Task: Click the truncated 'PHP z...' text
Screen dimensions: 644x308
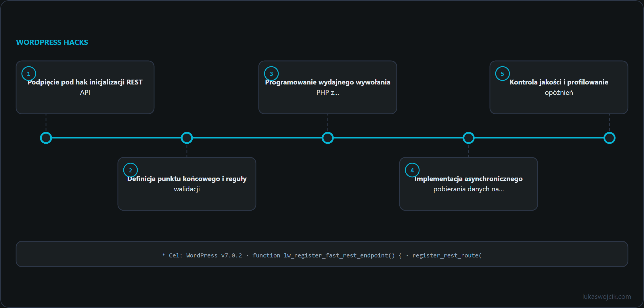Action: point(328,93)
